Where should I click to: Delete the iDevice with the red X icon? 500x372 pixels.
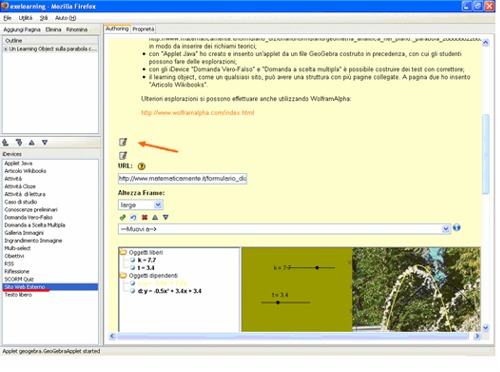pyautogui.click(x=144, y=217)
